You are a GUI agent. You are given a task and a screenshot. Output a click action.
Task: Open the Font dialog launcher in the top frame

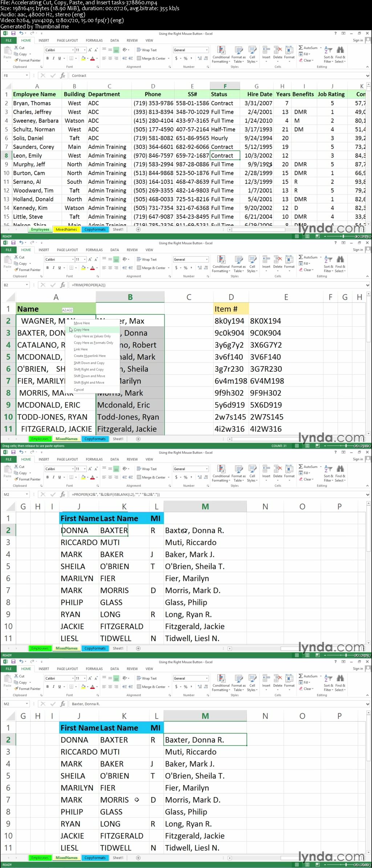click(x=98, y=67)
